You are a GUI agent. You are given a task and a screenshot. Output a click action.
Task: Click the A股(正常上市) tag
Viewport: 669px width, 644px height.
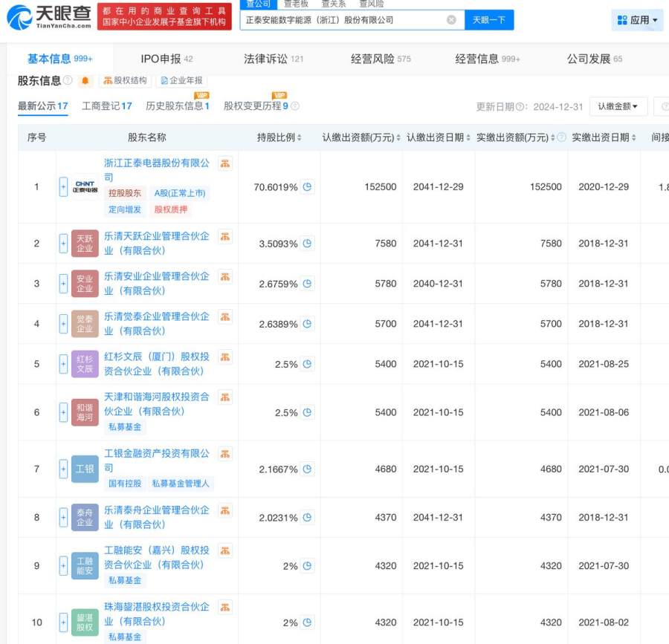point(180,193)
